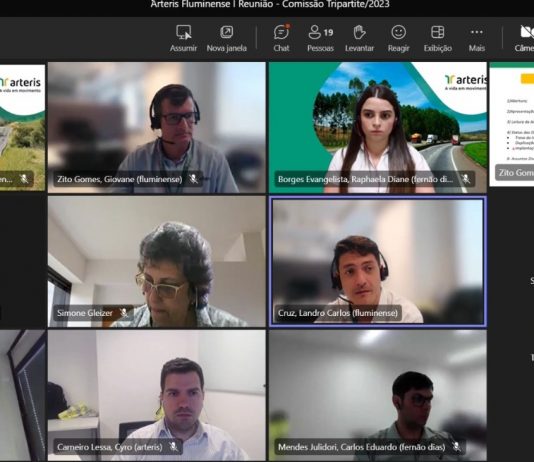Click muted mic icon beside Zito Gomes, Giovane

coord(193,179)
